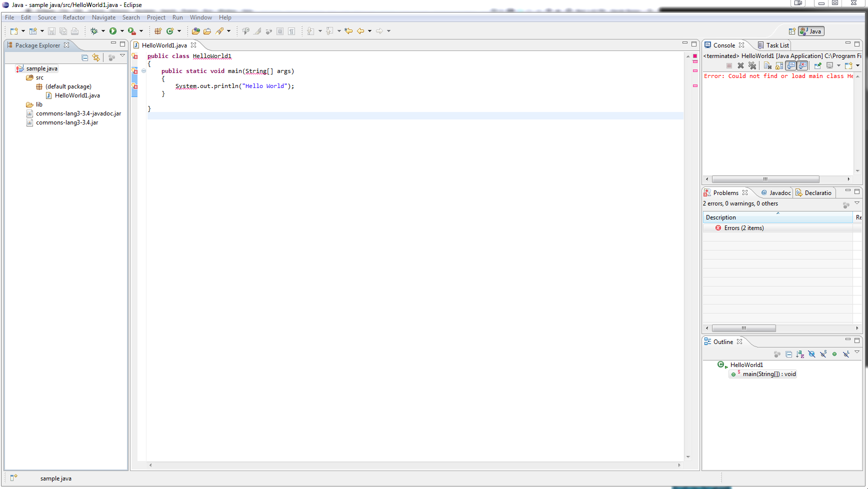Viewport: 868px width, 489px height.
Task: Click the Console horizontal scrollbar
Action: (765, 179)
